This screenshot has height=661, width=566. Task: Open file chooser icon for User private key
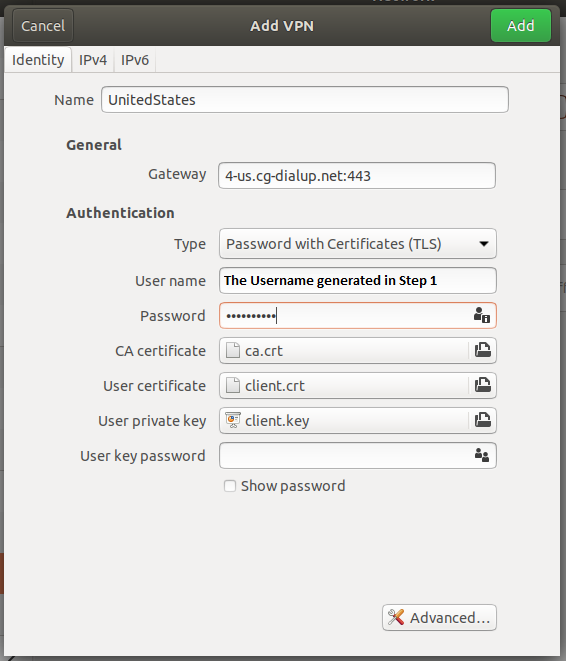coord(483,420)
